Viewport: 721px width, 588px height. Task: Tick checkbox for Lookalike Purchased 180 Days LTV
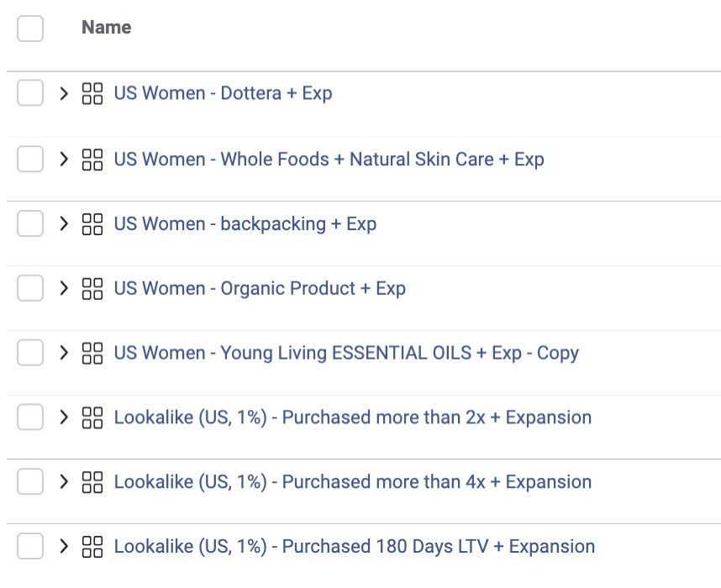30,546
